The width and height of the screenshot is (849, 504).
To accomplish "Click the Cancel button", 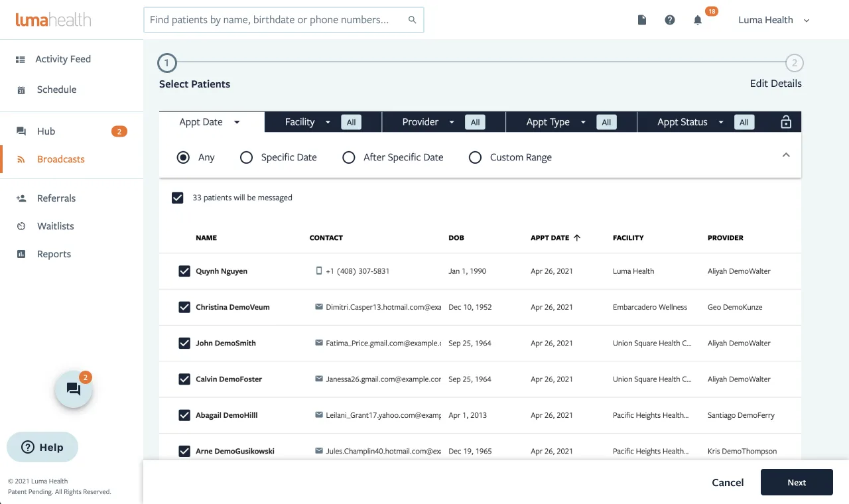I will (728, 482).
